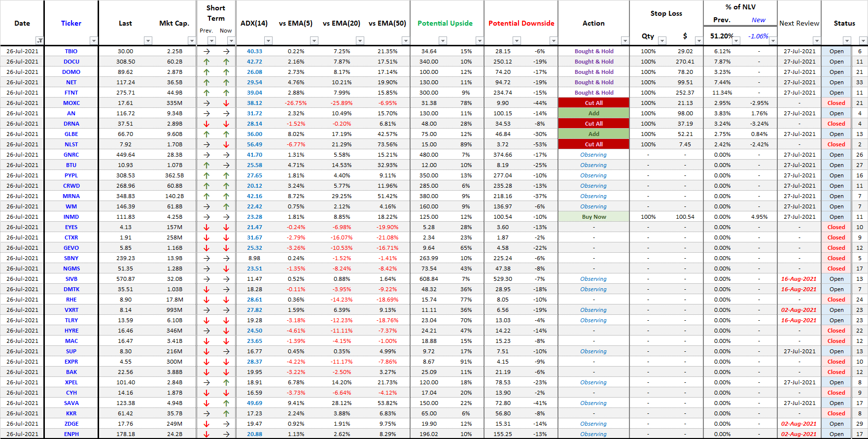Select 02-Aug-2021 review date for VXRT
Screen dimensions: 868x439
coord(799,310)
